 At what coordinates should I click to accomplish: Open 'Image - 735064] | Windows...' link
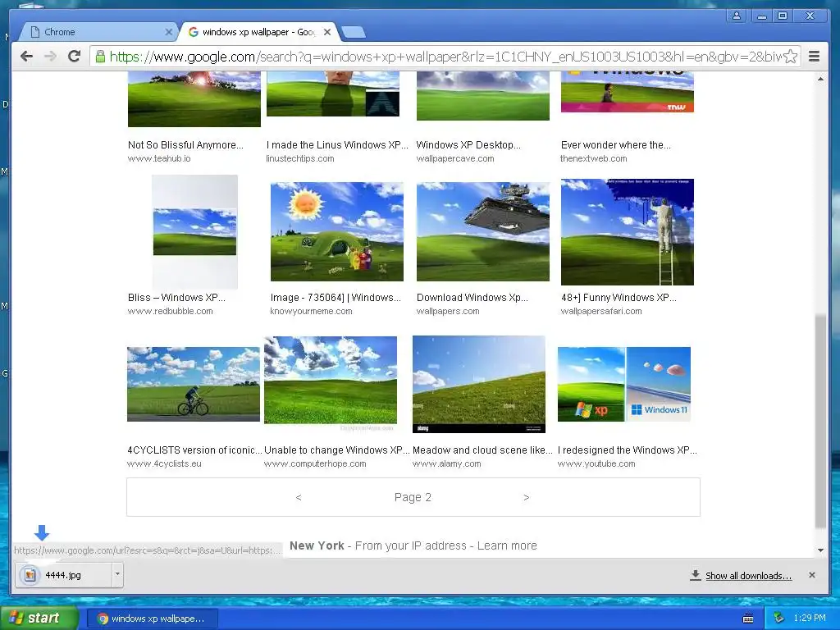coord(336,297)
